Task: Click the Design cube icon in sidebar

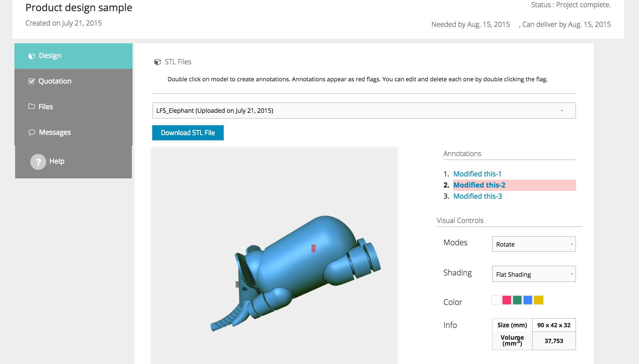Action: click(x=31, y=56)
